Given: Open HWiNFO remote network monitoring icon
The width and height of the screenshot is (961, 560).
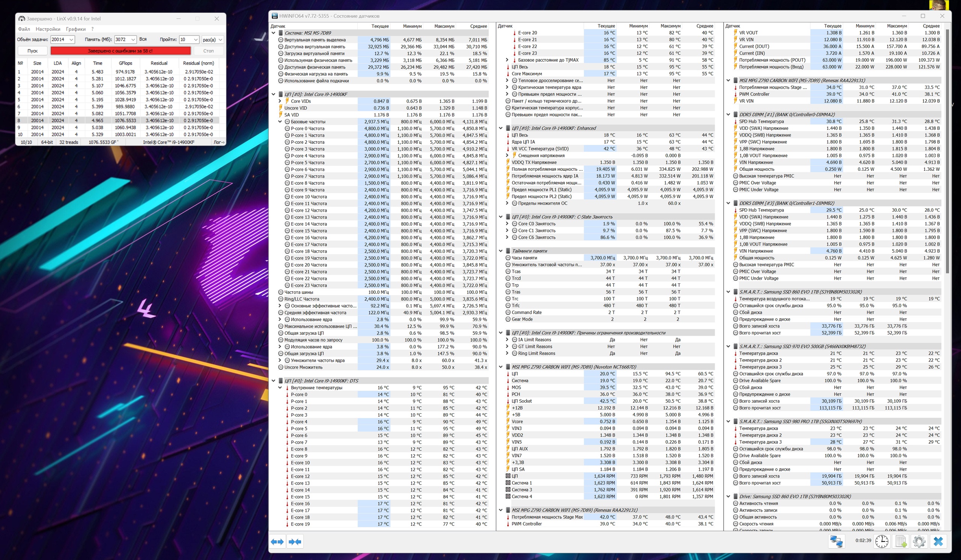Looking at the screenshot, I should 836,541.
